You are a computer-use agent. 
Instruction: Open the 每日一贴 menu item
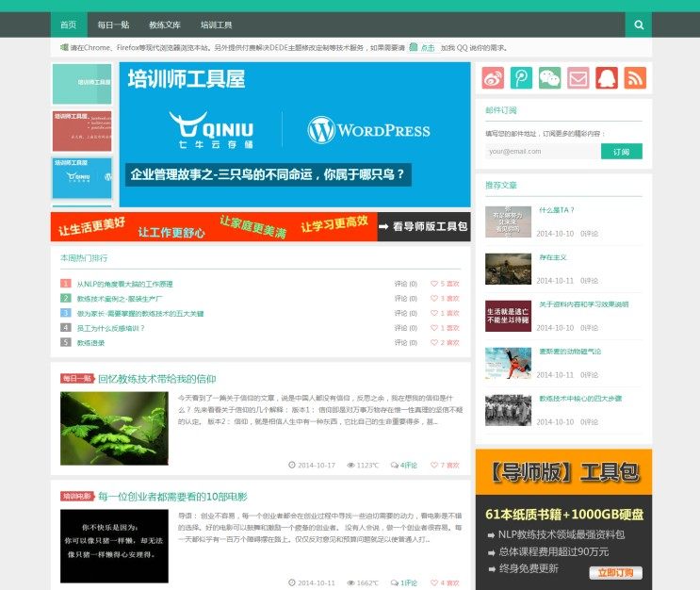(x=113, y=25)
